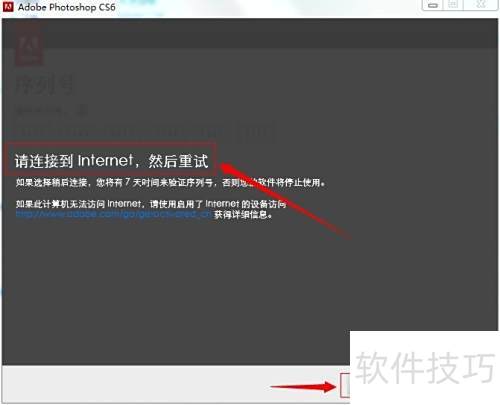500x405 pixels.
Task: Click the heading 请连接到 Internet，然后重试
Action: point(111,161)
